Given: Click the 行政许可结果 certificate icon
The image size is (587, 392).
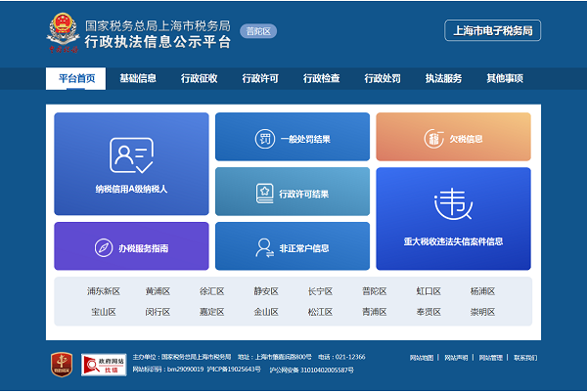Looking at the screenshot, I should click(x=264, y=193).
